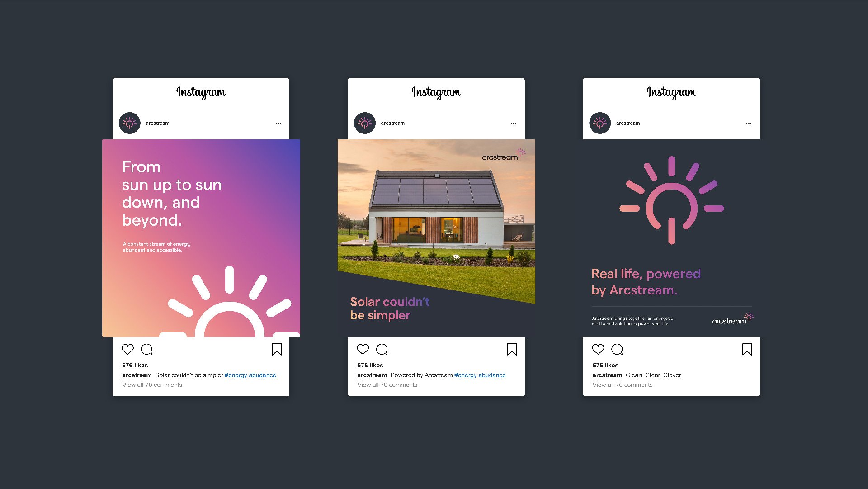View all 70 comments on the third post
The width and height of the screenshot is (868, 489).
[x=623, y=385]
